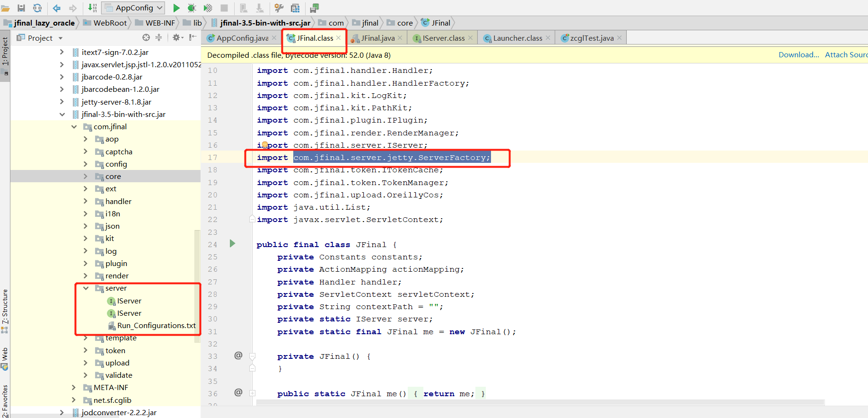Hide the Project panel with the arrow icon
Viewport: 868px width, 418px height.
pos(193,37)
